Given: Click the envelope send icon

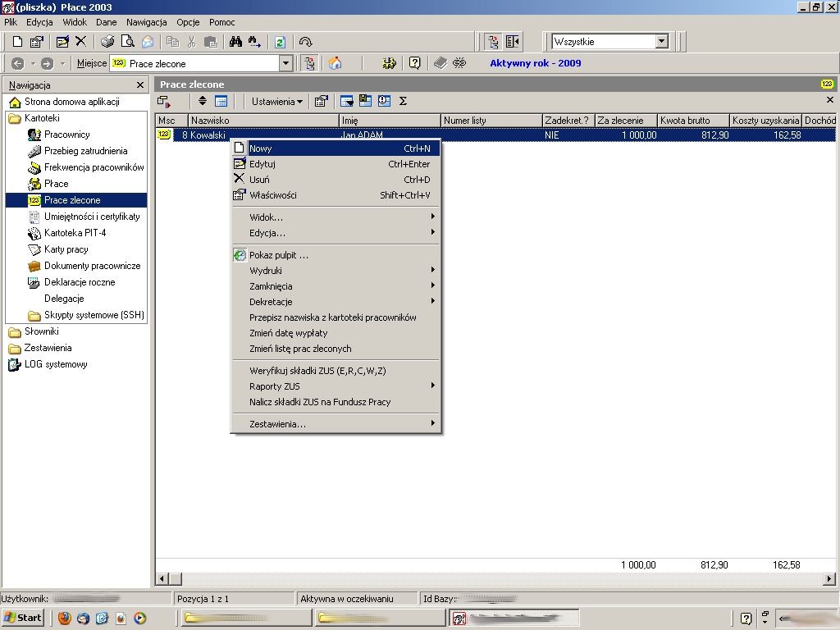Looking at the screenshot, I should 148,42.
